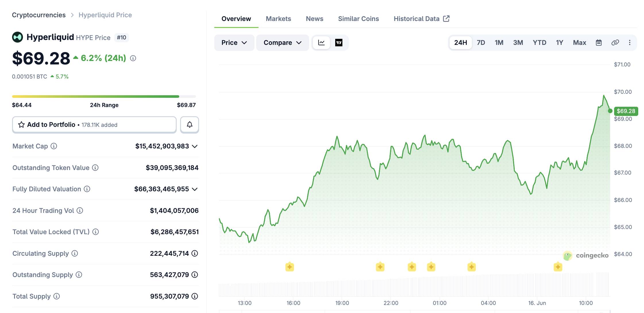The height and width of the screenshot is (313, 644).
Task: Select the YTD chart range
Action: pyautogui.click(x=539, y=43)
